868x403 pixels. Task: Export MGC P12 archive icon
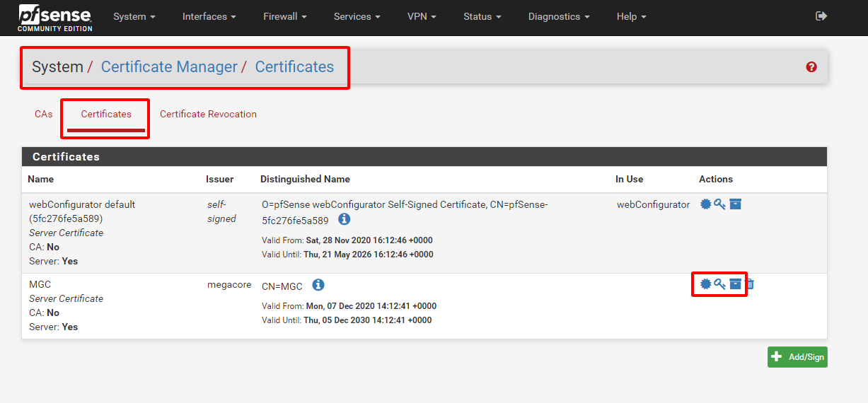point(736,284)
